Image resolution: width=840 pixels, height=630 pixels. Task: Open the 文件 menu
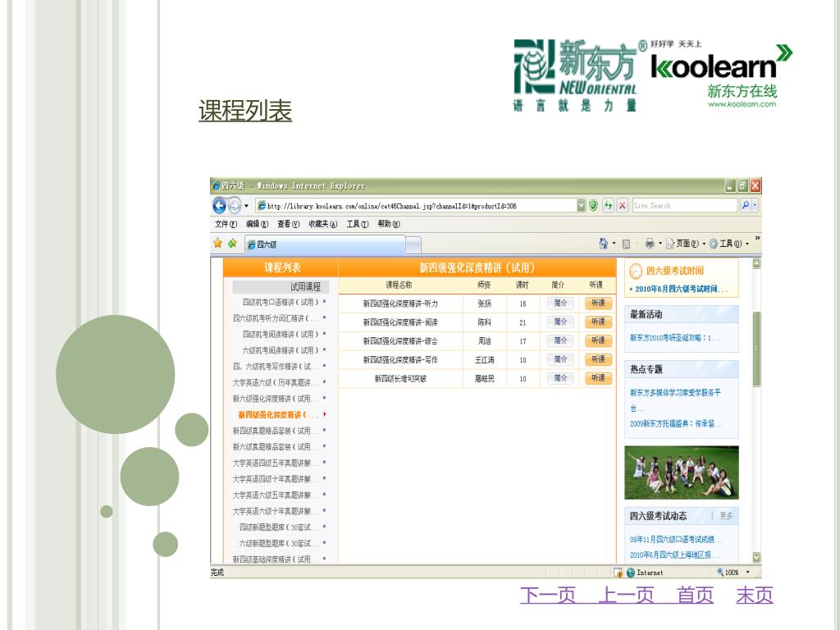[x=226, y=224]
